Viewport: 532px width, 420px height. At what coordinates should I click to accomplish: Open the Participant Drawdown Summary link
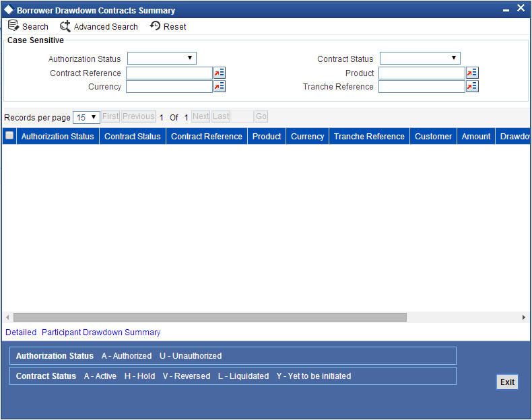(101, 332)
